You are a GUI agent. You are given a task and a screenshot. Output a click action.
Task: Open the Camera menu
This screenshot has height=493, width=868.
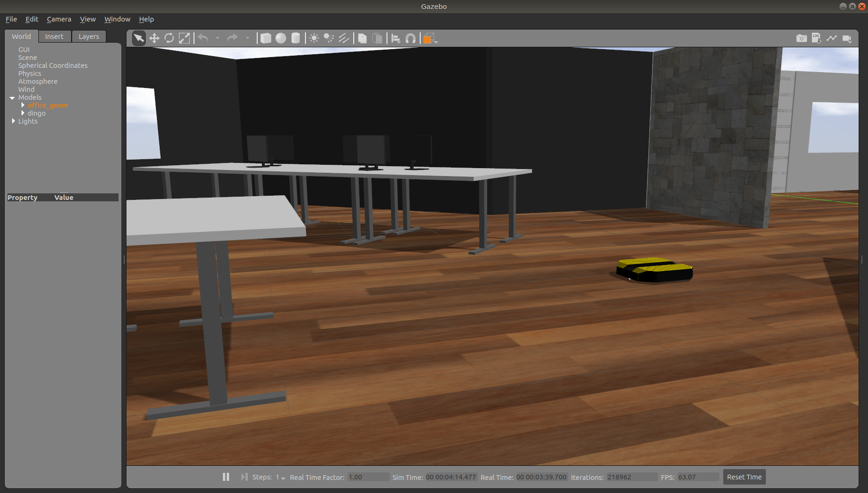coord(59,19)
